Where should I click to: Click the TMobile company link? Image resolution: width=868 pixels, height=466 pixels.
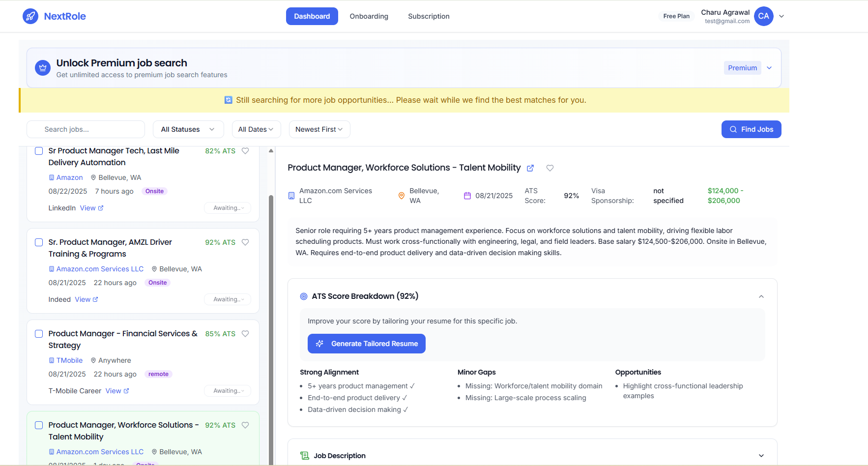point(69,360)
